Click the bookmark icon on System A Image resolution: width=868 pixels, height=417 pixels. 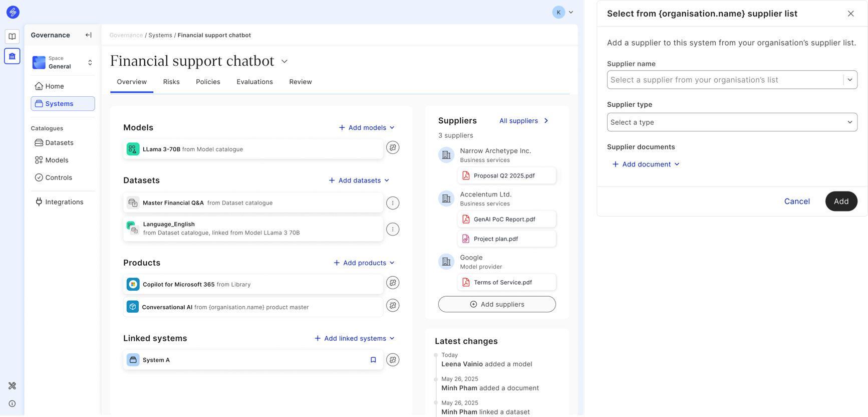coord(373,360)
